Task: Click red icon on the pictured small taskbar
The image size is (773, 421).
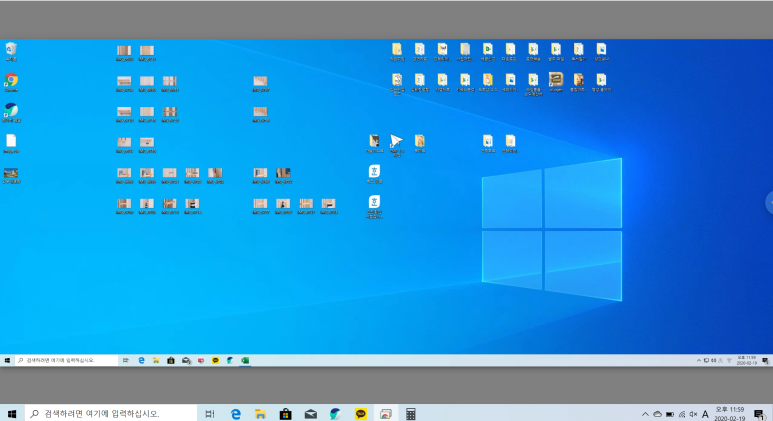Action: click(x=201, y=360)
